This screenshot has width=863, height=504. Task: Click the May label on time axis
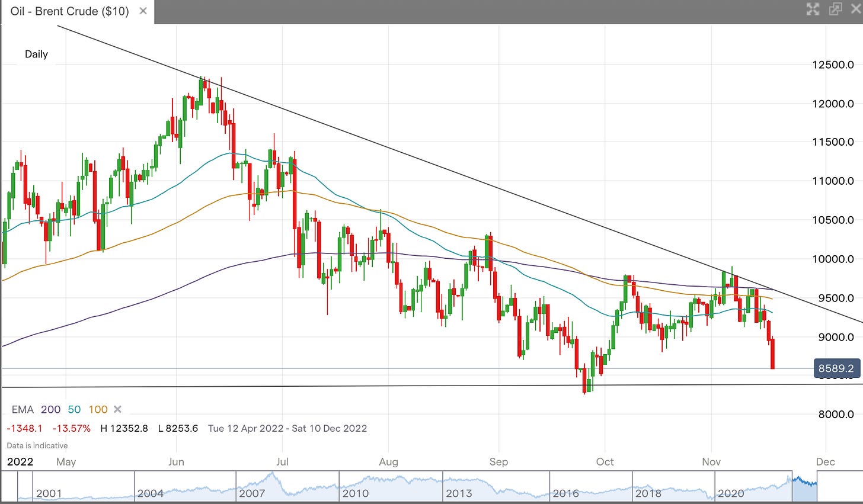point(66,461)
